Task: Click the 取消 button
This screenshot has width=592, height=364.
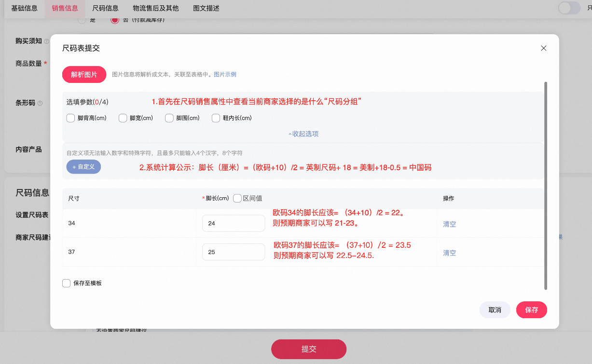Action: coord(495,310)
